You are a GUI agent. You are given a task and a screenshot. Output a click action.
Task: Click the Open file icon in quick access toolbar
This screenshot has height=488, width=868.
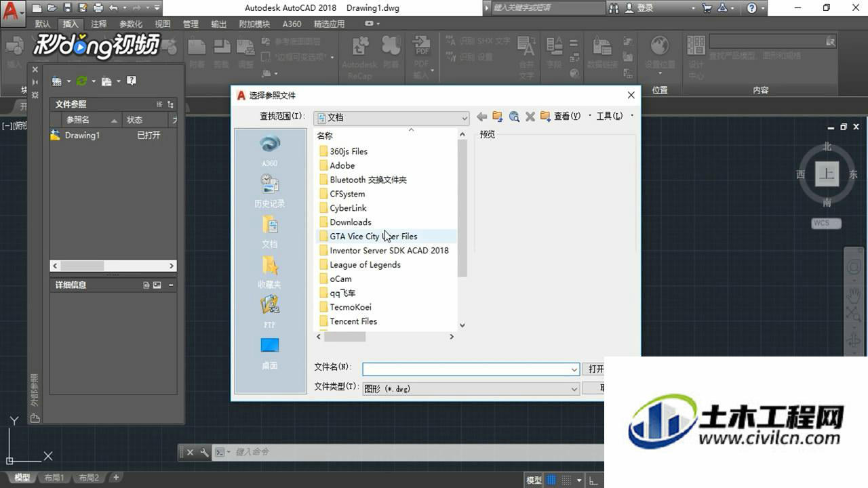coord(52,8)
